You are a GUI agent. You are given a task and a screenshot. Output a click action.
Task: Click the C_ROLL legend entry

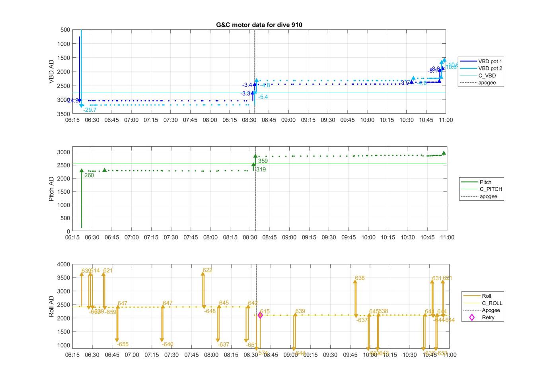[x=483, y=303]
